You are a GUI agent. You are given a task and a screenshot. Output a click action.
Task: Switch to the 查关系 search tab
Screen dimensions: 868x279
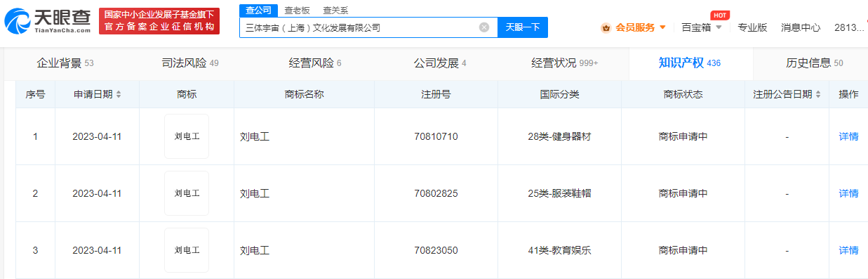pyautogui.click(x=335, y=11)
